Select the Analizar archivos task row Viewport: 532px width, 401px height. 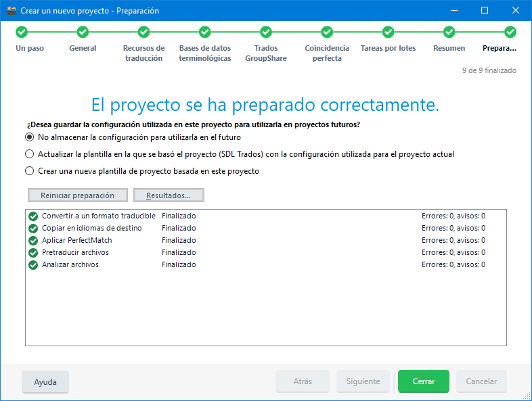[x=265, y=264]
